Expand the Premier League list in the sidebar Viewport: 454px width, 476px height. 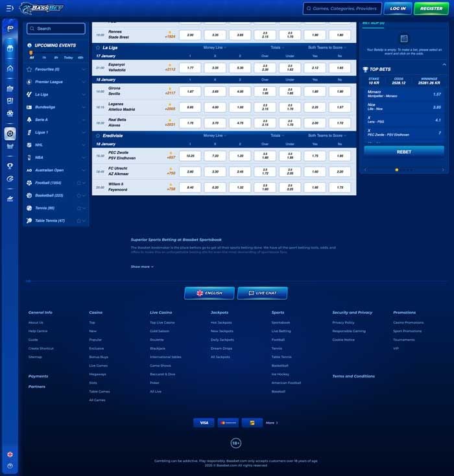pos(84,82)
